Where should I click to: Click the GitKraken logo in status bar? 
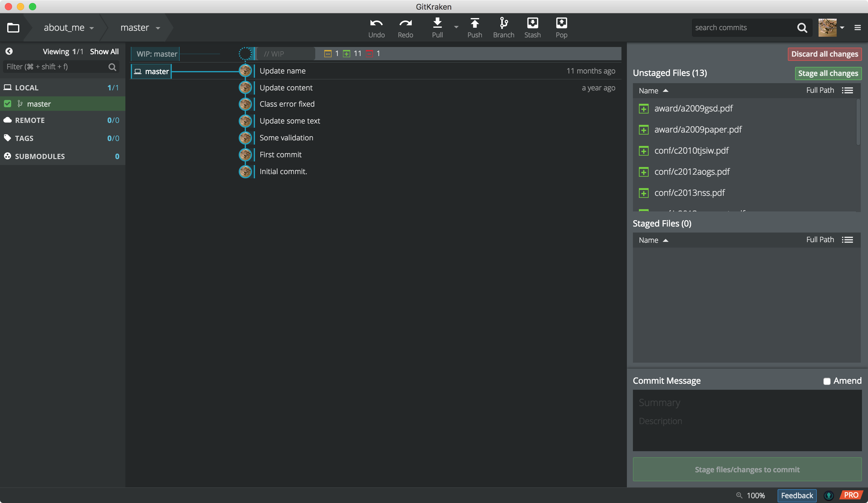point(829,495)
